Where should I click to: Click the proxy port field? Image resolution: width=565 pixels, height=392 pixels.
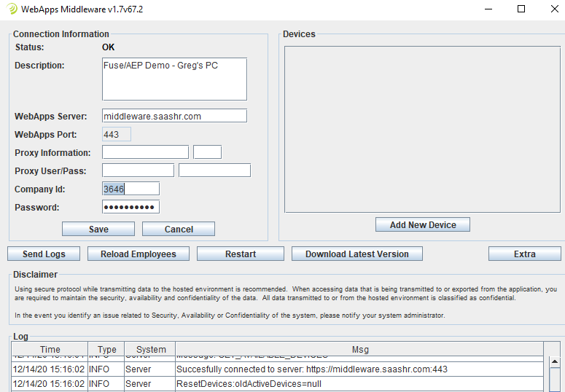[207, 152]
